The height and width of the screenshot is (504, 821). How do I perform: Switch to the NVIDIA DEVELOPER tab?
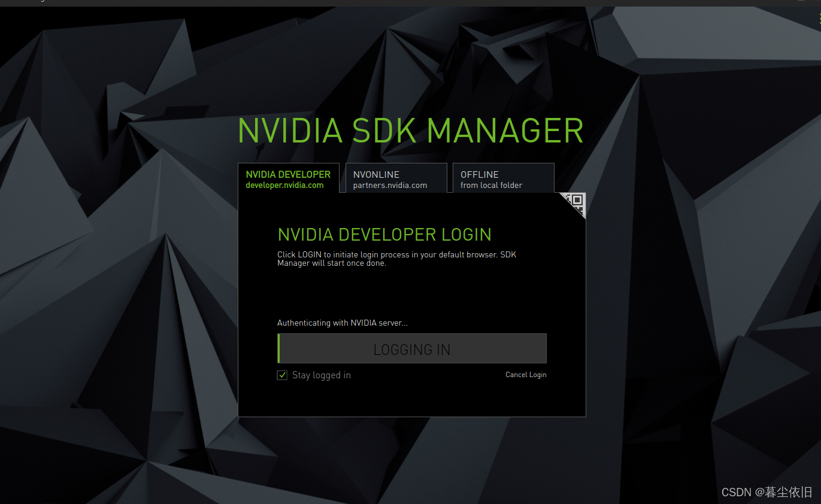click(289, 178)
